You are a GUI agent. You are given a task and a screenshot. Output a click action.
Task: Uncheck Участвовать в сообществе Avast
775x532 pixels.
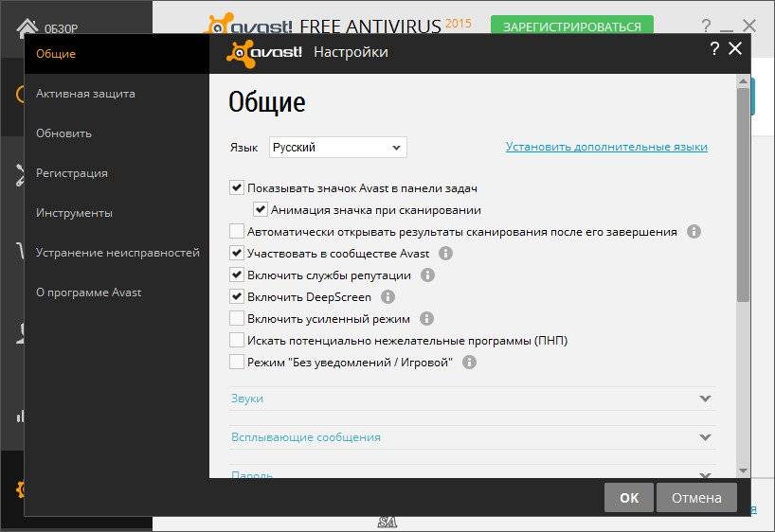click(237, 254)
